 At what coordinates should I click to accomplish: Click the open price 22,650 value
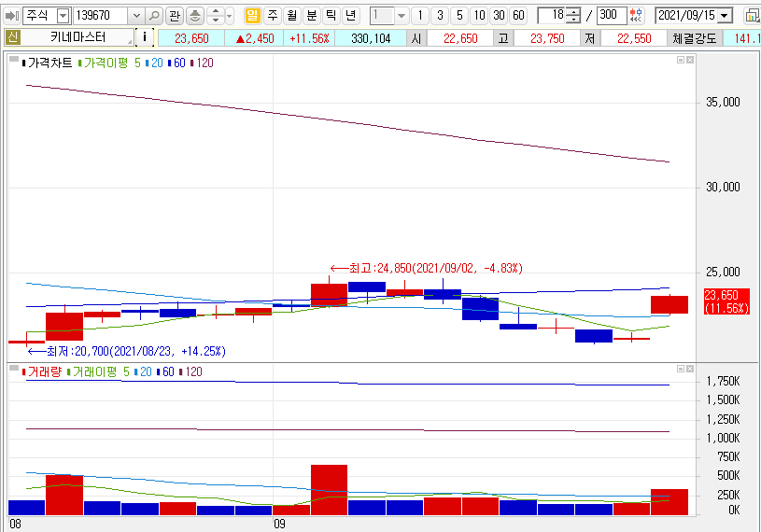[x=460, y=38]
